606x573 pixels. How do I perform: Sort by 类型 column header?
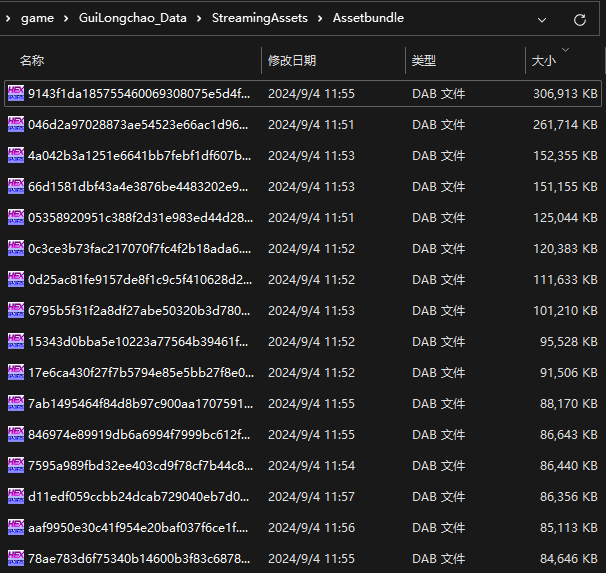(x=424, y=61)
